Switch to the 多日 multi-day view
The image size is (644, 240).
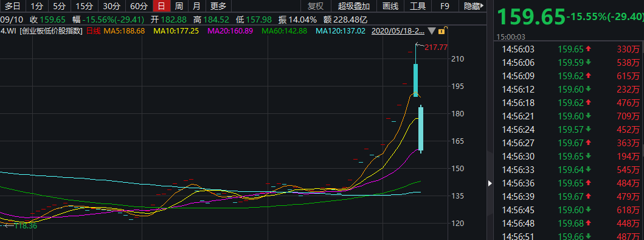[12, 6]
